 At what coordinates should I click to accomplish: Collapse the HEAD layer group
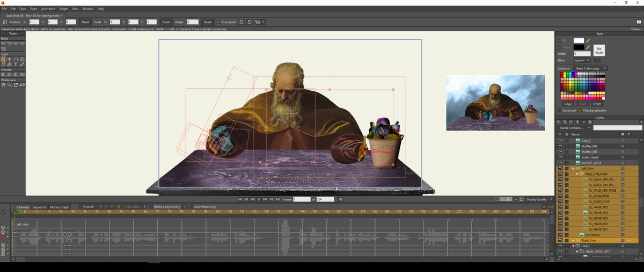(573, 246)
